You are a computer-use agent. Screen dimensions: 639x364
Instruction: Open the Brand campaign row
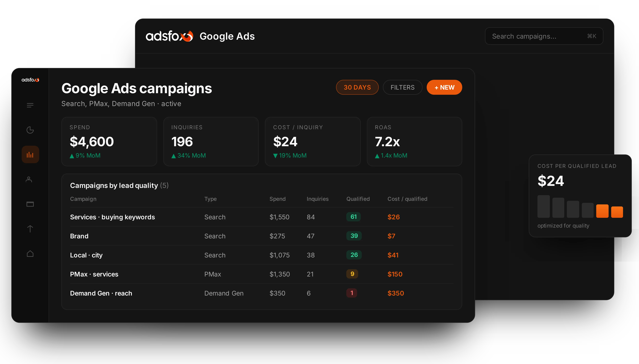click(x=261, y=236)
